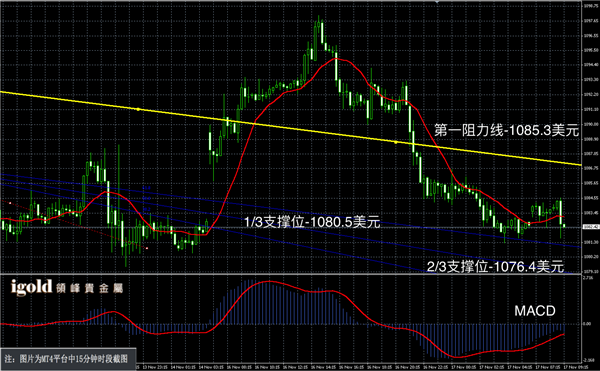
Task: Click the 領峰貴金屬 brand text
Action: [90, 288]
